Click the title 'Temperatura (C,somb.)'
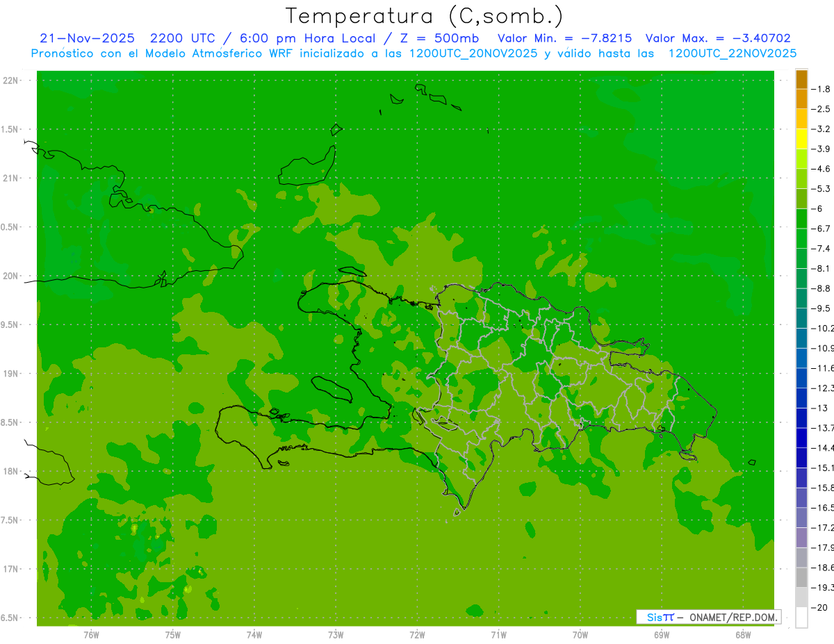Screen dimensions: 834x644 click(x=424, y=16)
